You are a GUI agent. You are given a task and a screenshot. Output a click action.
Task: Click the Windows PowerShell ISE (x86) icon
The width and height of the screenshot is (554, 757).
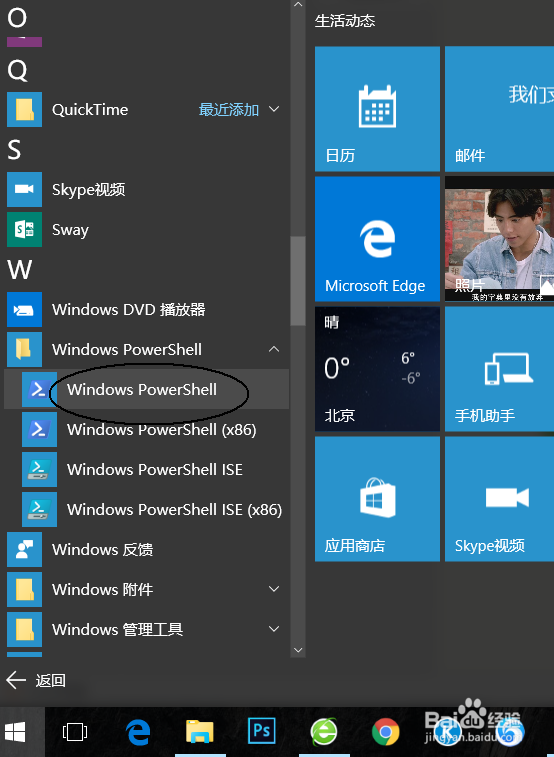(40, 509)
